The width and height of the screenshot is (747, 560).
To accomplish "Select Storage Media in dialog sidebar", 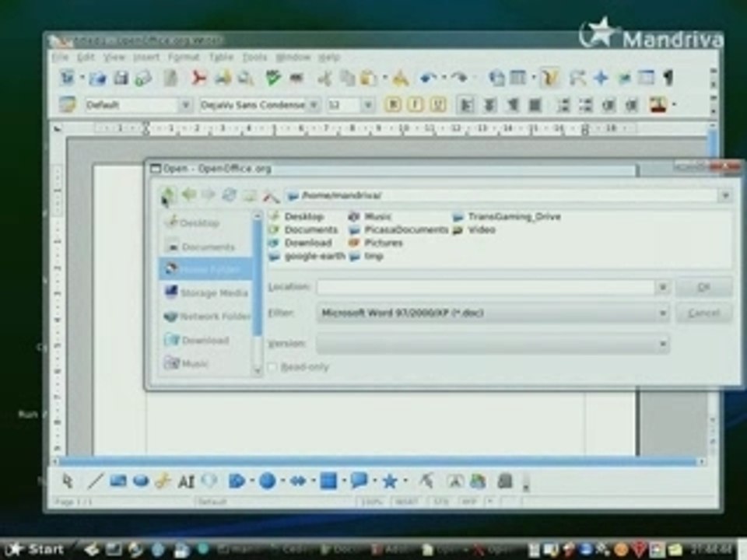I will pos(205,292).
